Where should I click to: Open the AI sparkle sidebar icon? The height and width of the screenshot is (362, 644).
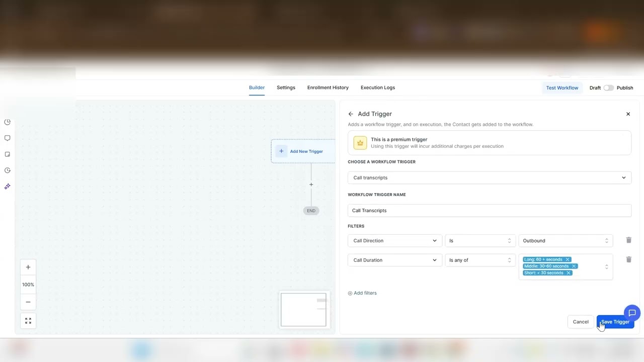click(x=8, y=187)
